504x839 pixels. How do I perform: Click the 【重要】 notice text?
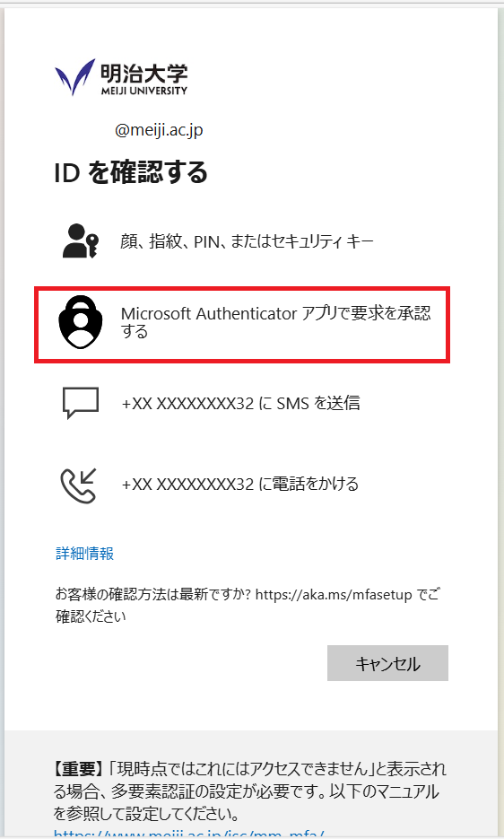point(77,769)
